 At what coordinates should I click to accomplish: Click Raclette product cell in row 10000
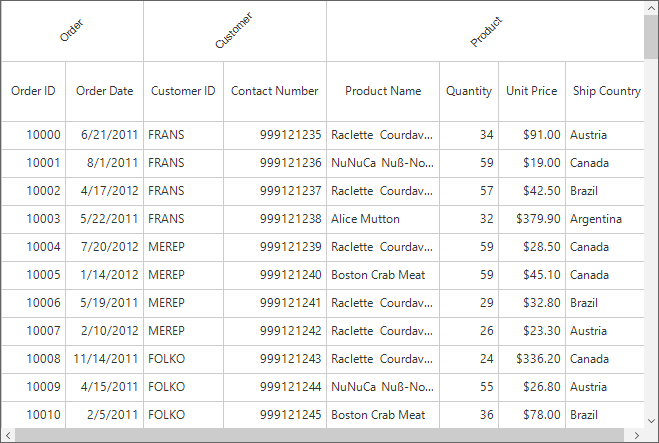pyautogui.click(x=383, y=135)
